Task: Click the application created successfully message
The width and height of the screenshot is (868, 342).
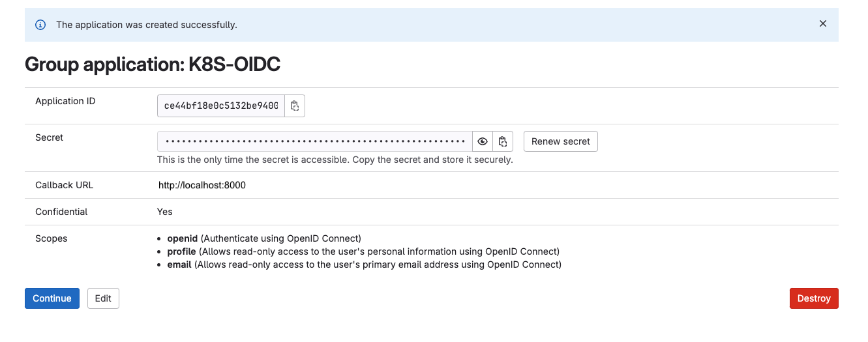Action: tap(147, 25)
